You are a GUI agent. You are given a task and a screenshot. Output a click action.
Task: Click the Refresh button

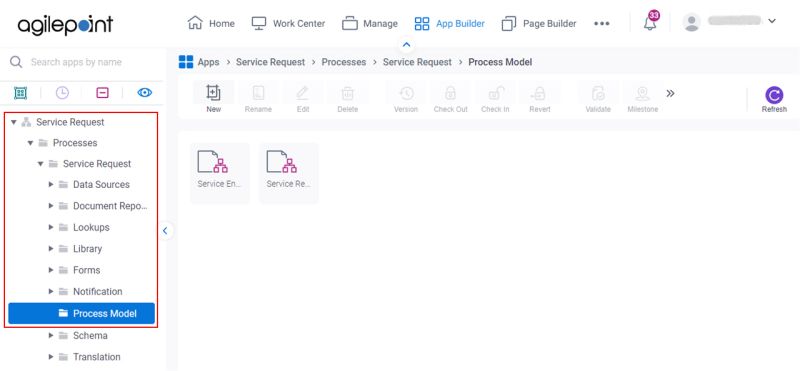(x=774, y=99)
